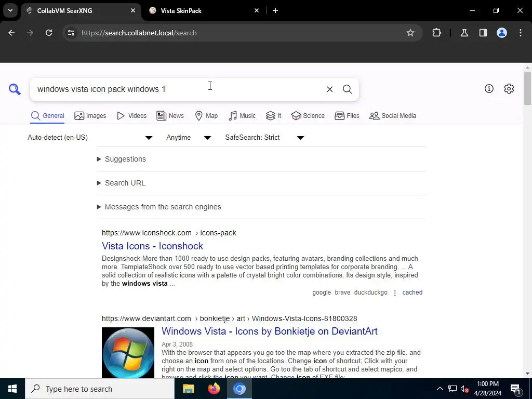The image size is (532, 399).
Task: Open Chrome three-dot menu
Action: coord(521,33)
